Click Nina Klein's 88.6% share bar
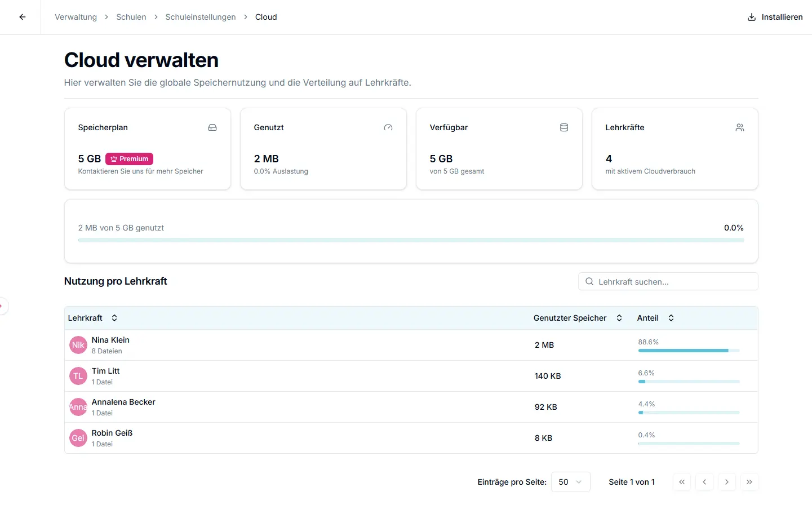 pyautogui.click(x=689, y=351)
